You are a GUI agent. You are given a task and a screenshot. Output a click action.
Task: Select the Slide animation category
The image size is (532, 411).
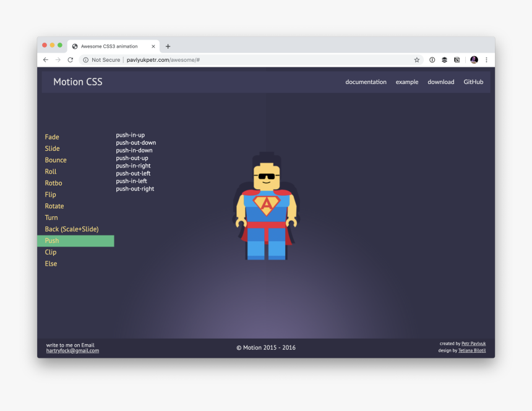pos(52,148)
